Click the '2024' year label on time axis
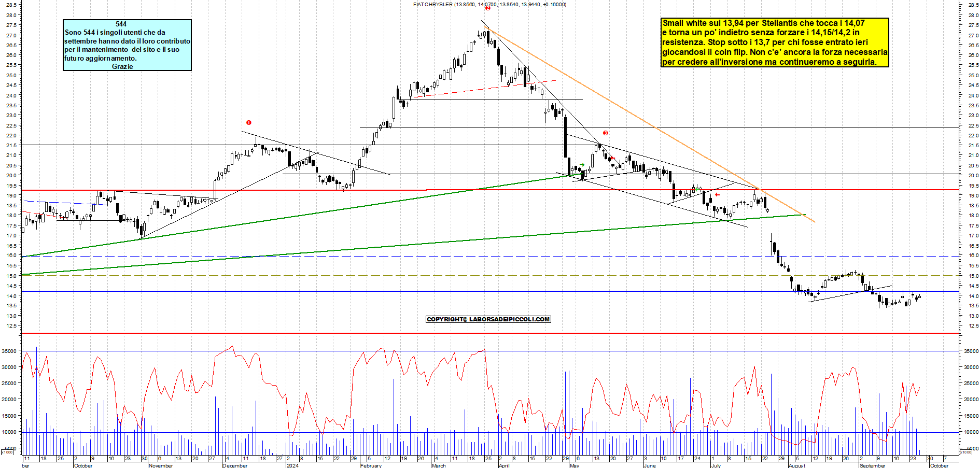Screen dimensions: 980x468 pyautogui.click(x=292, y=465)
